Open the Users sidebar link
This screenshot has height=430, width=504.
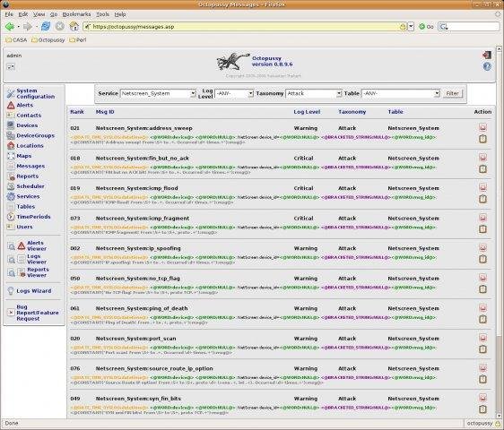(24, 227)
